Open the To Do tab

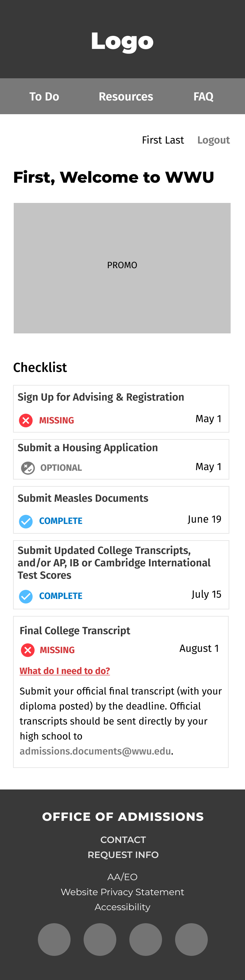click(44, 97)
